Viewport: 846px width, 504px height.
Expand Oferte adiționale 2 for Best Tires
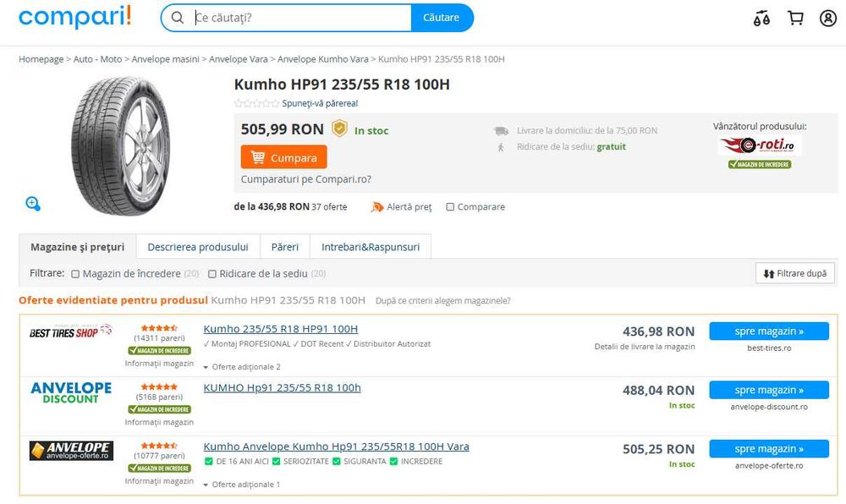tap(242, 366)
